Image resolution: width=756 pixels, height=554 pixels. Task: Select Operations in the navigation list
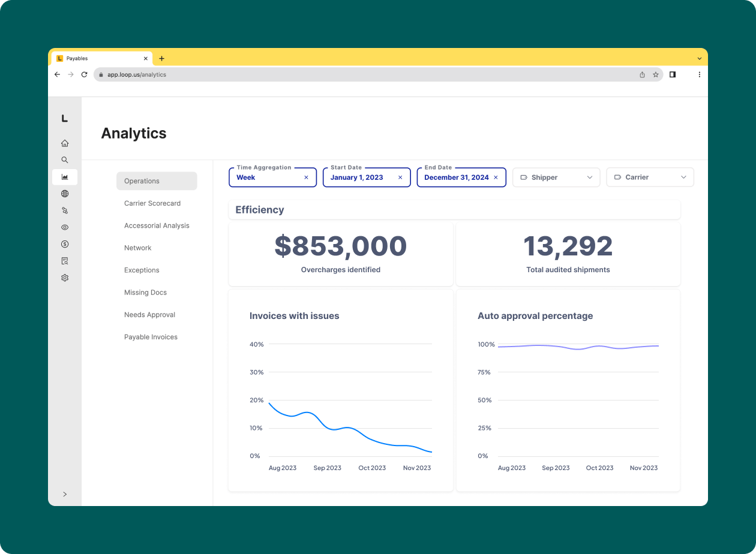click(x=141, y=180)
